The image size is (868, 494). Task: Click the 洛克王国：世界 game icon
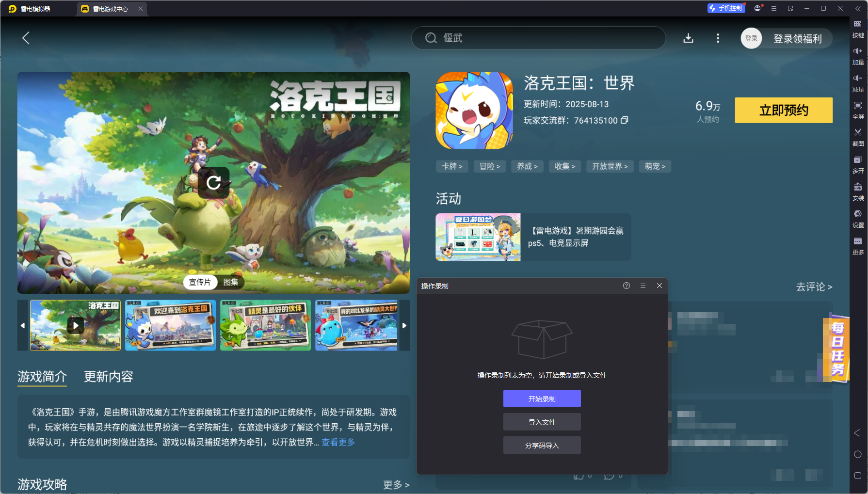[474, 111]
